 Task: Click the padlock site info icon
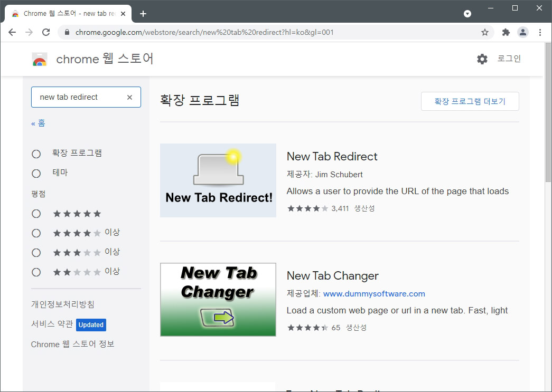[67, 32]
